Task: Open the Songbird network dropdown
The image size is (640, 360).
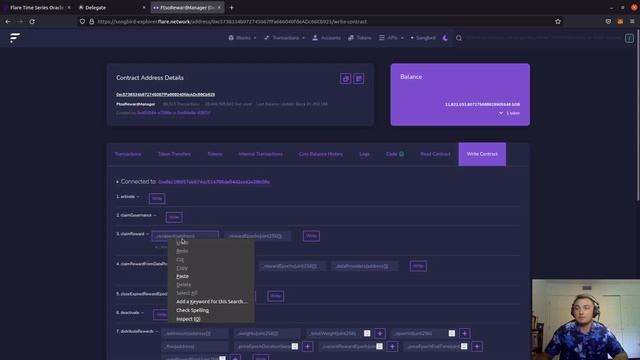Action: point(423,38)
